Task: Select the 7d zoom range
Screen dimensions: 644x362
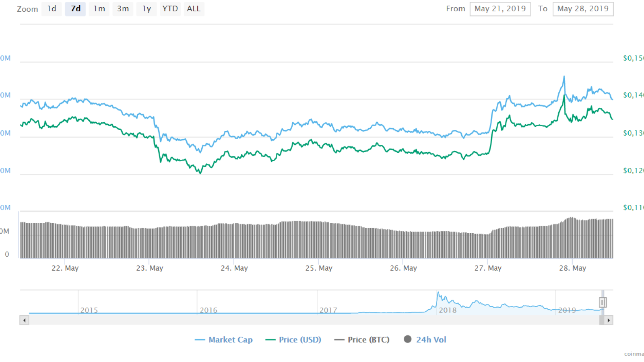Action: click(x=75, y=9)
